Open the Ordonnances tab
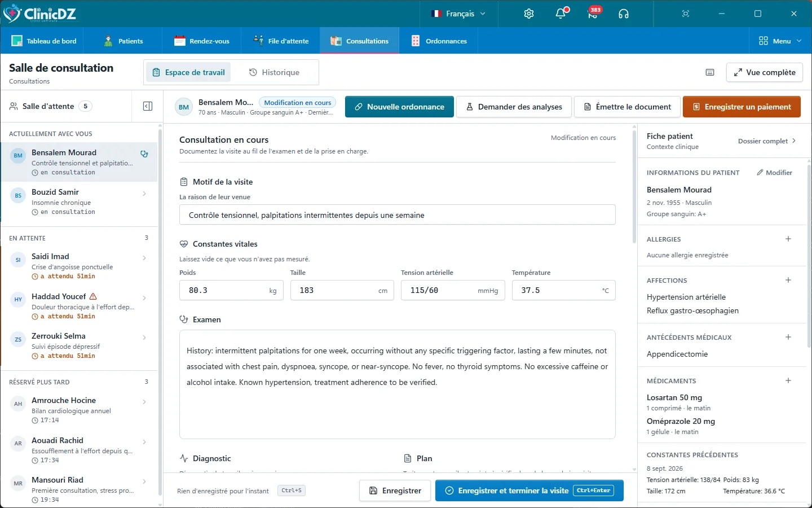 click(439, 41)
